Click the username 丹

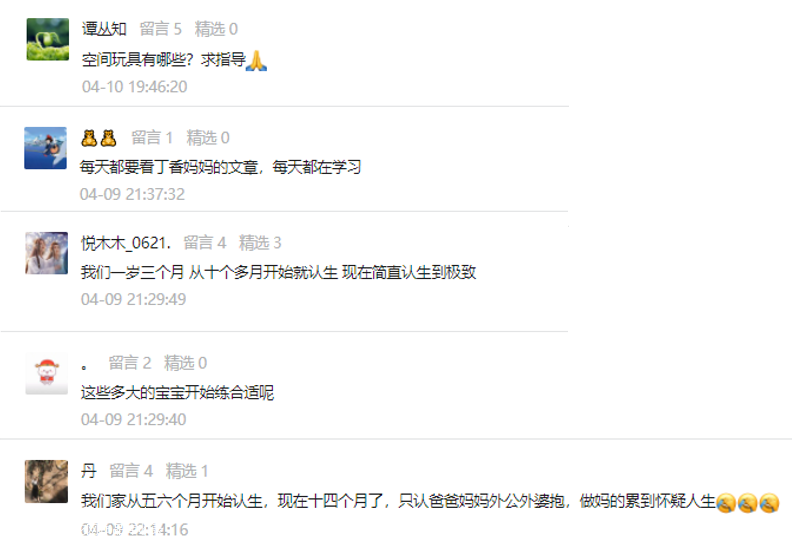pos(88,471)
